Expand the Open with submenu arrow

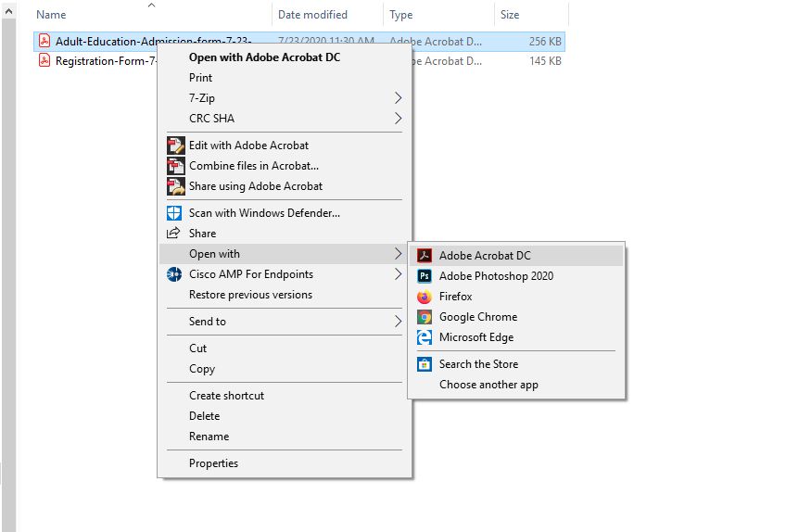398,254
